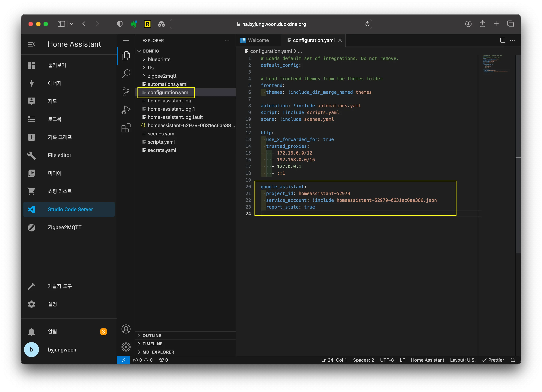Open editor more actions ellipsis
This screenshot has width=542, height=392.
click(512, 40)
